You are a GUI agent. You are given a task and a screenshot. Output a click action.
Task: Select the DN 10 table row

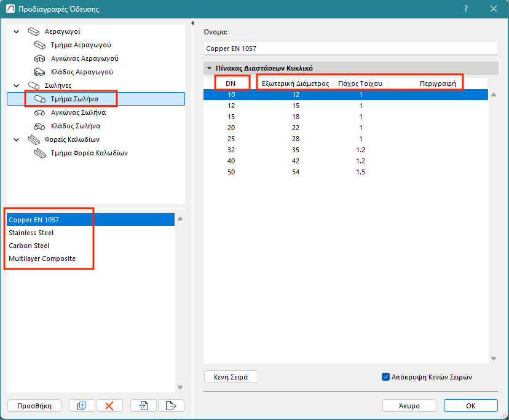coord(345,95)
